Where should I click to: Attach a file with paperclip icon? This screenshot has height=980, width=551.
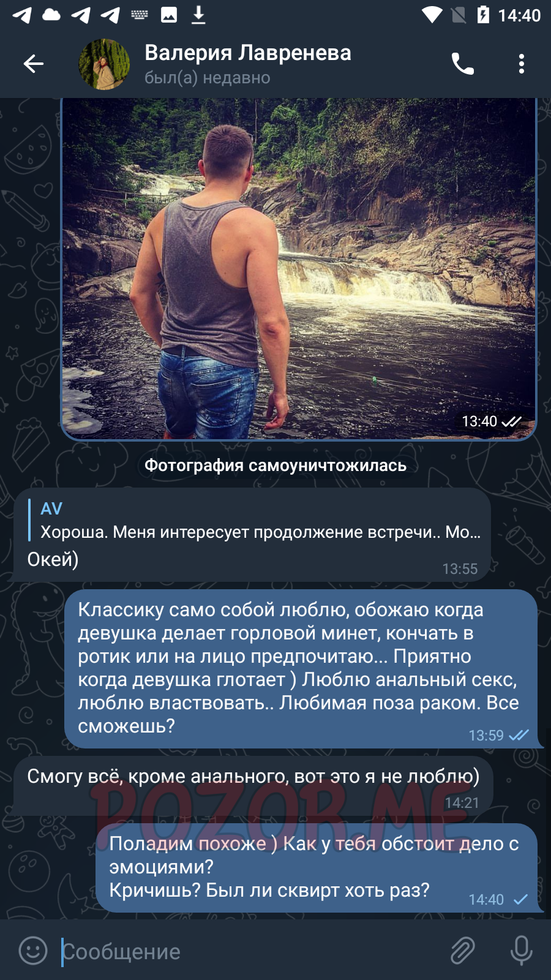pos(463,951)
